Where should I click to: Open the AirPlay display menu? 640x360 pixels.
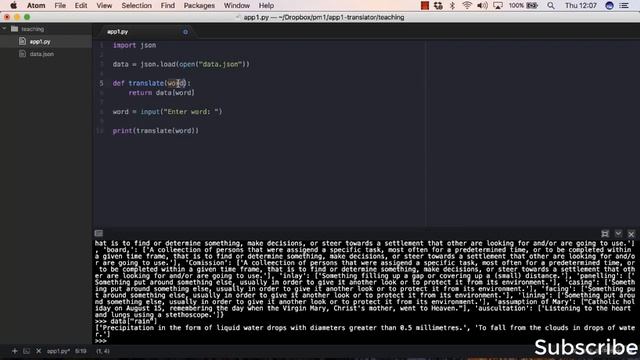(x=498, y=6)
